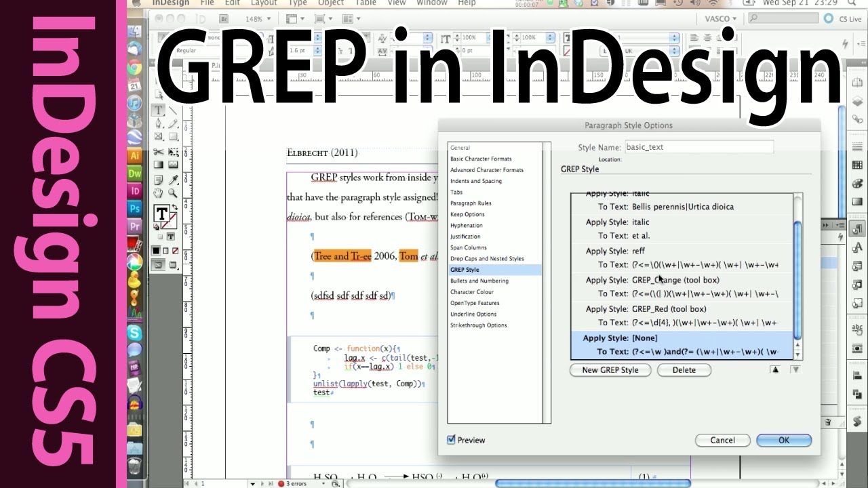Select Basic Character Formats category
This screenshot has width=868, height=488.
click(x=481, y=159)
